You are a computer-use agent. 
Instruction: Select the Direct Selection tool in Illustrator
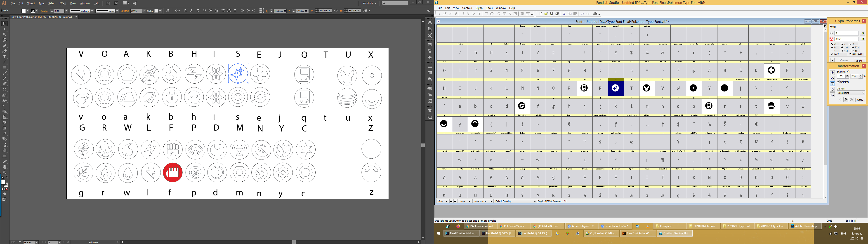[x=5, y=29]
